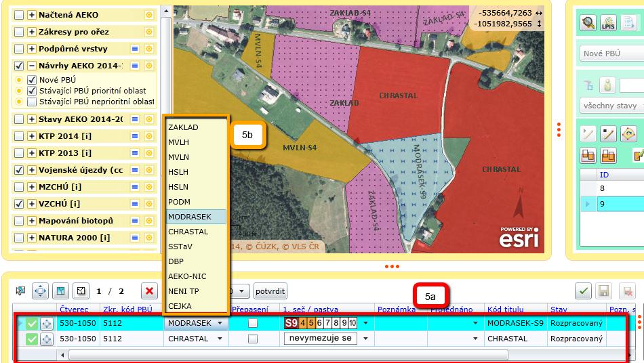Uncheck the Nové PBÚ sublayer checkbox
Viewport: 644px width, 363px height.
[x=32, y=79]
